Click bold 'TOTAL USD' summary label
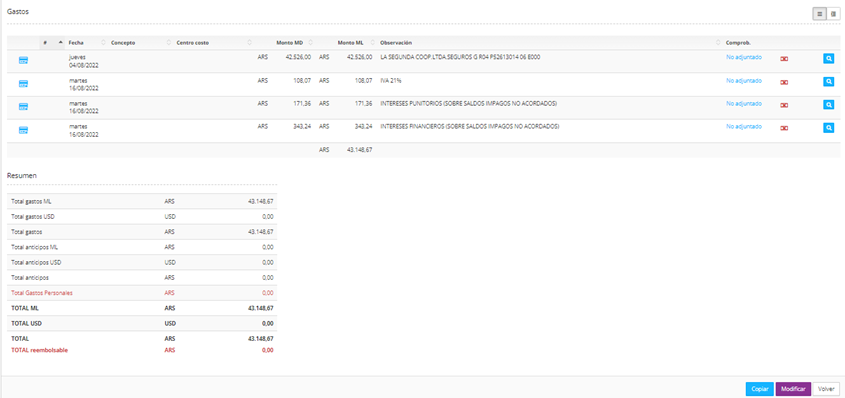This screenshot has height=398, width=845. coord(26,324)
